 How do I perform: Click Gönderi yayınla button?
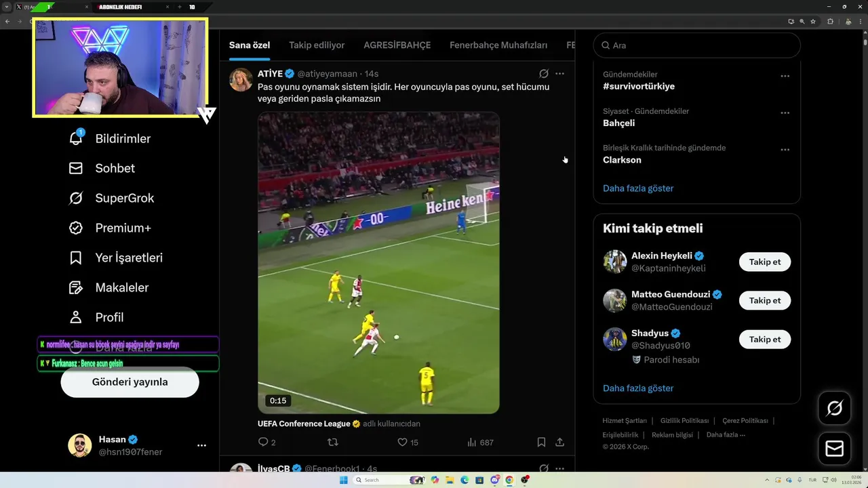(x=130, y=382)
